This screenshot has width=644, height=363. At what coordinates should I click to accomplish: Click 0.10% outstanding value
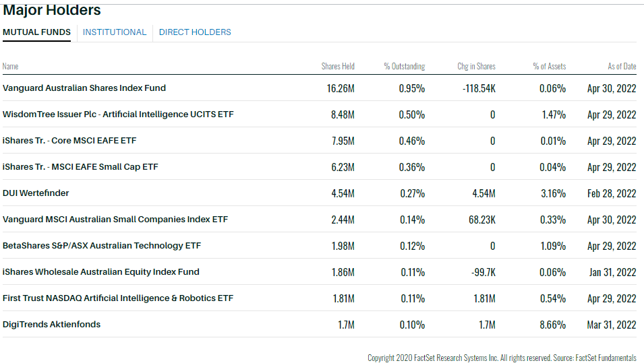[x=412, y=325]
